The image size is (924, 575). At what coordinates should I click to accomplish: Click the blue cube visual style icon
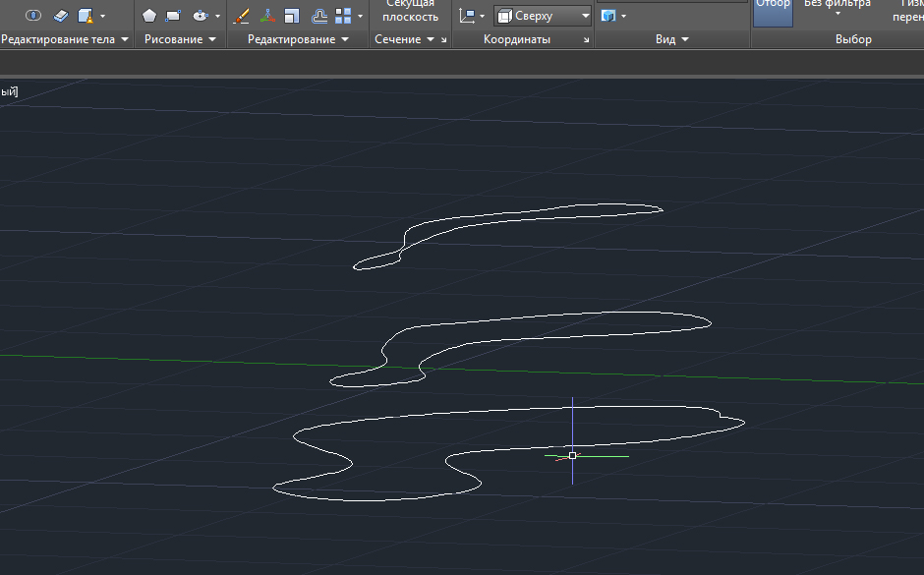[608, 16]
